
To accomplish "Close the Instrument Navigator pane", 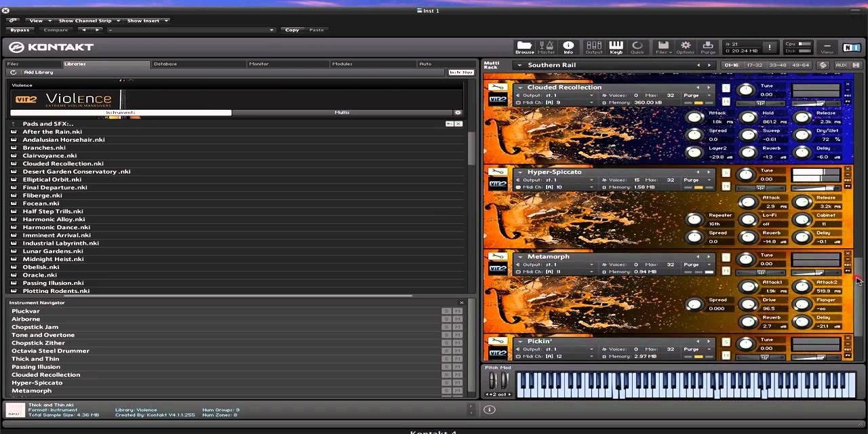I will [x=461, y=302].
